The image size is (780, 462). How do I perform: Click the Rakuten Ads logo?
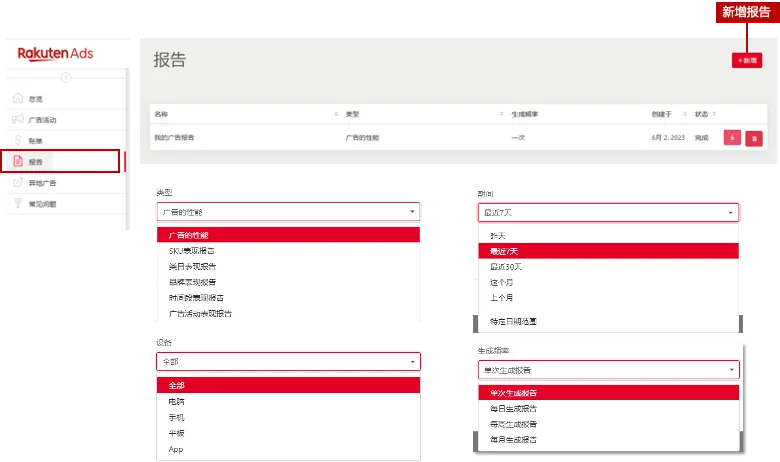tap(55, 54)
